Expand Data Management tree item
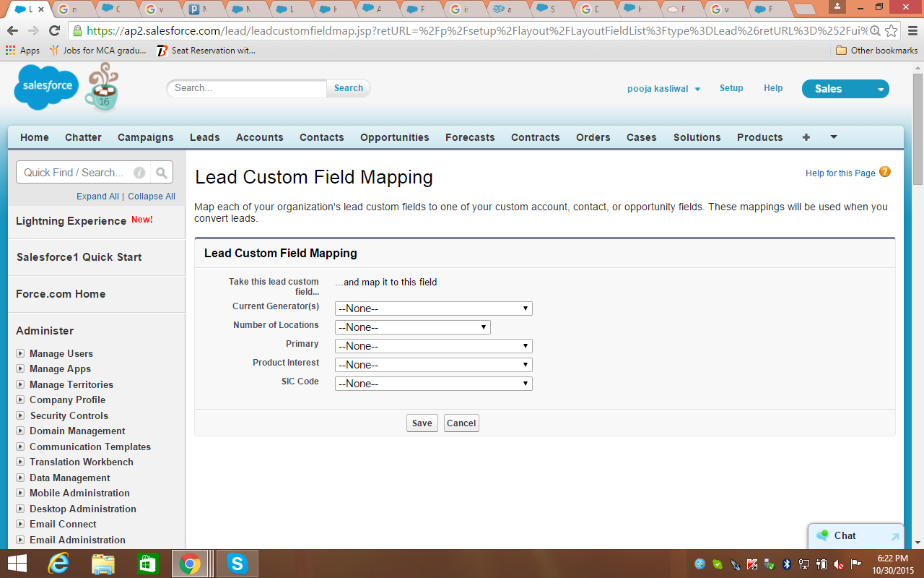Viewport: 924px width, 578px height. 20,478
